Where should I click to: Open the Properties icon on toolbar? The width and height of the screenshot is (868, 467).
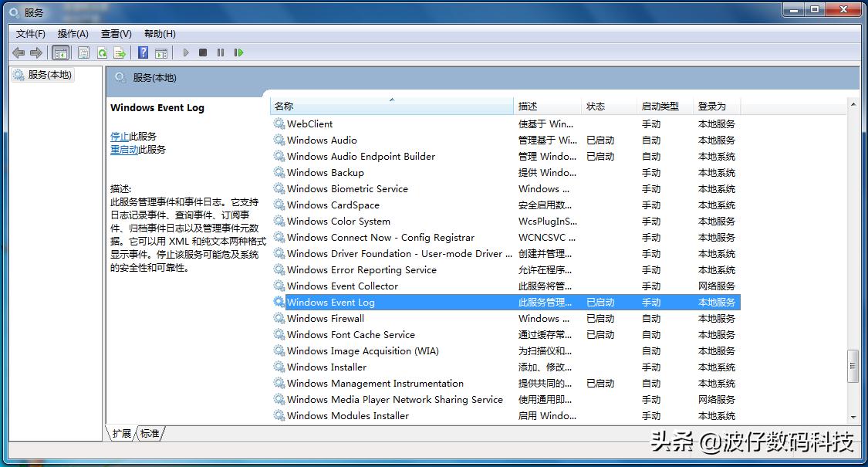(83, 52)
